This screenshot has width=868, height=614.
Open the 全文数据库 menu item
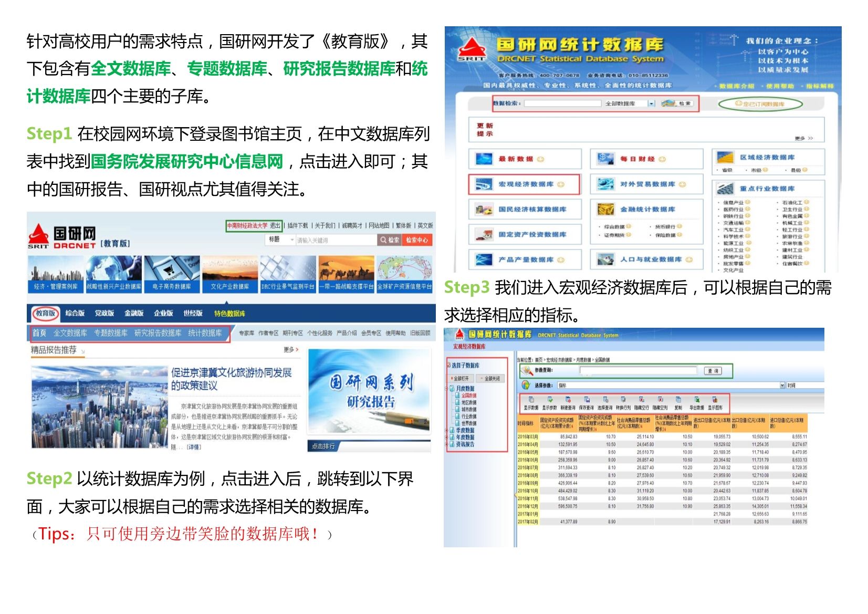pyautogui.click(x=70, y=333)
